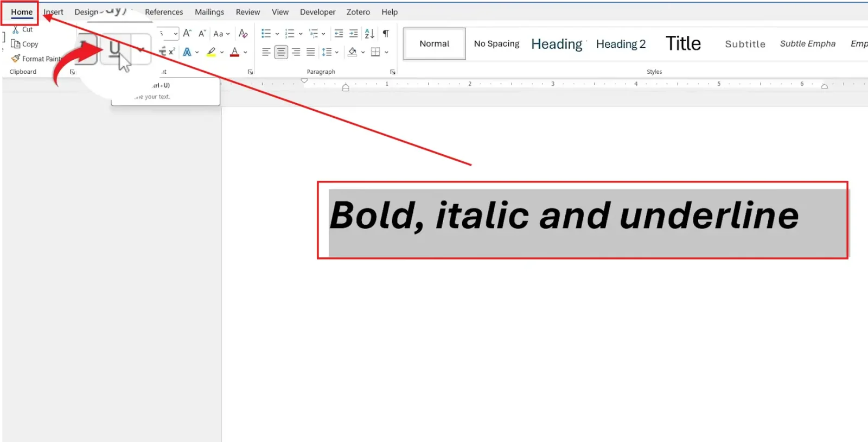Open the Change Case menu
Image resolution: width=868 pixels, height=442 pixels.
[x=221, y=34]
